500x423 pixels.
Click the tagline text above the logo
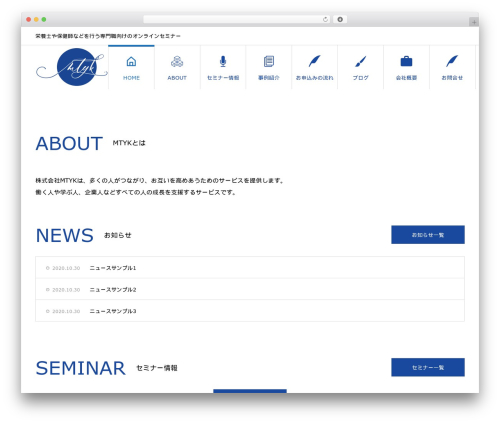(x=108, y=36)
